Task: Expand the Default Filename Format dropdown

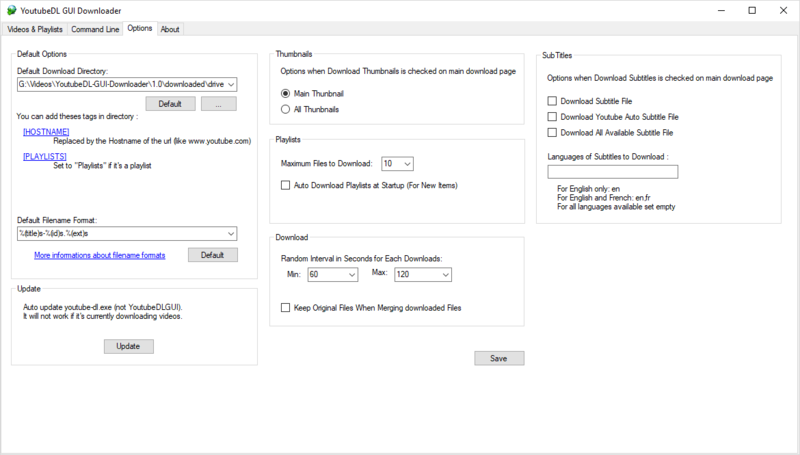Action: (231, 234)
